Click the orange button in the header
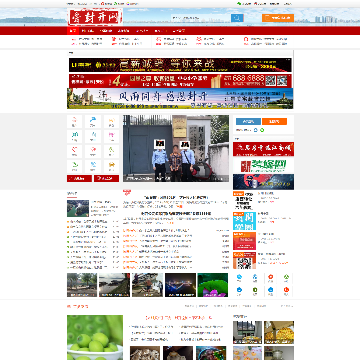The image size is (360, 360). coord(278,18)
